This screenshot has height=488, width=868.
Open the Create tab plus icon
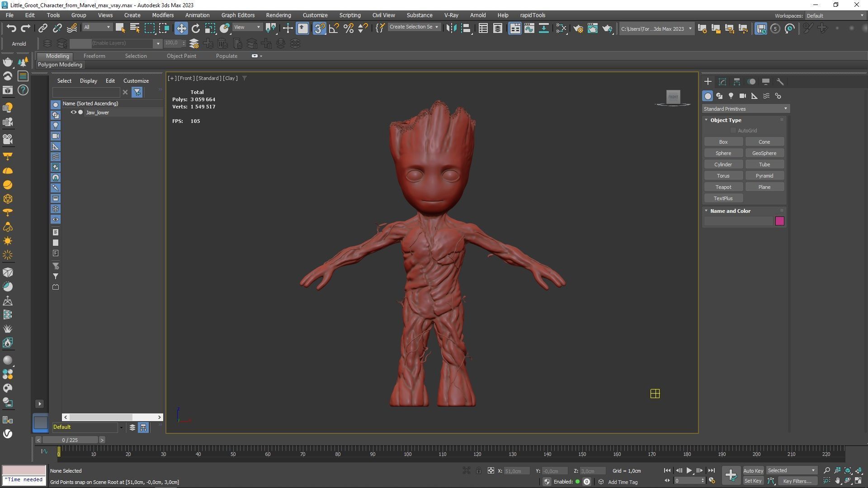(x=708, y=82)
